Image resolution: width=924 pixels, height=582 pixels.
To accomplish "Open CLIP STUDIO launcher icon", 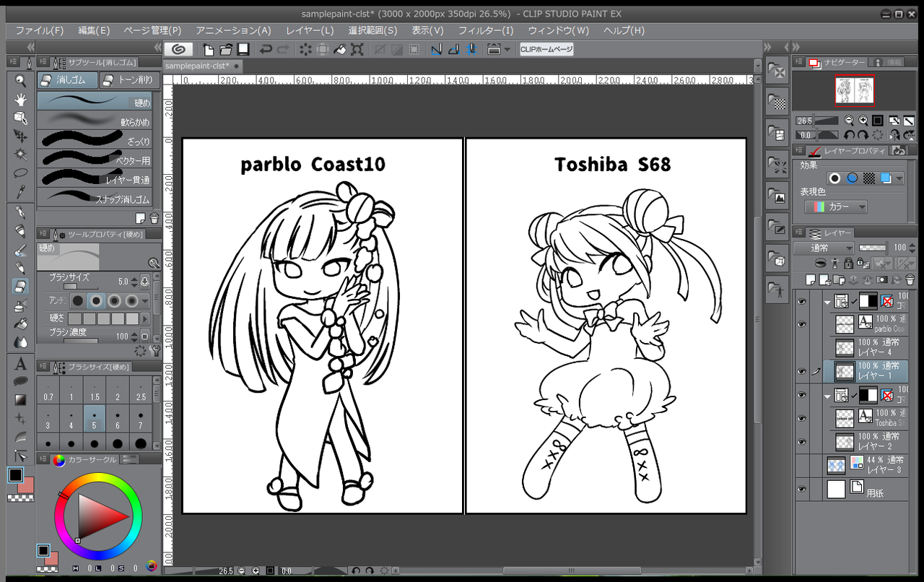I will click(178, 49).
